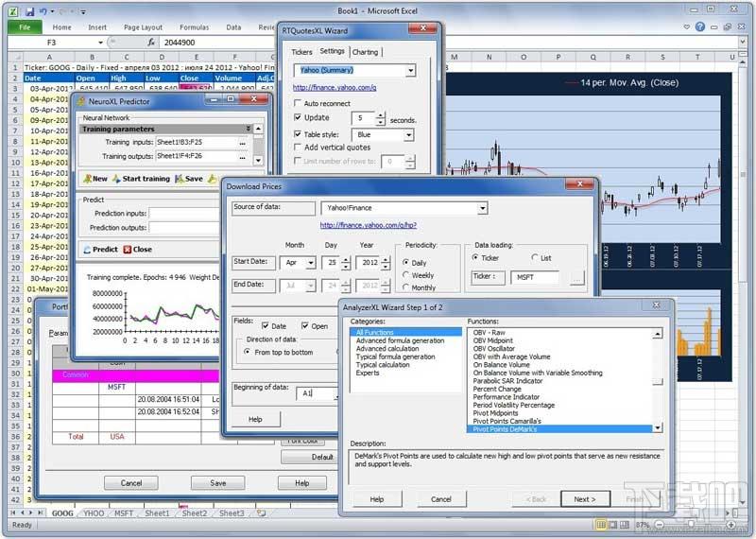Screen dimensions: 756x539
Task: Open the Yahoo (Summary) source dropdown
Action: pos(410,71)
